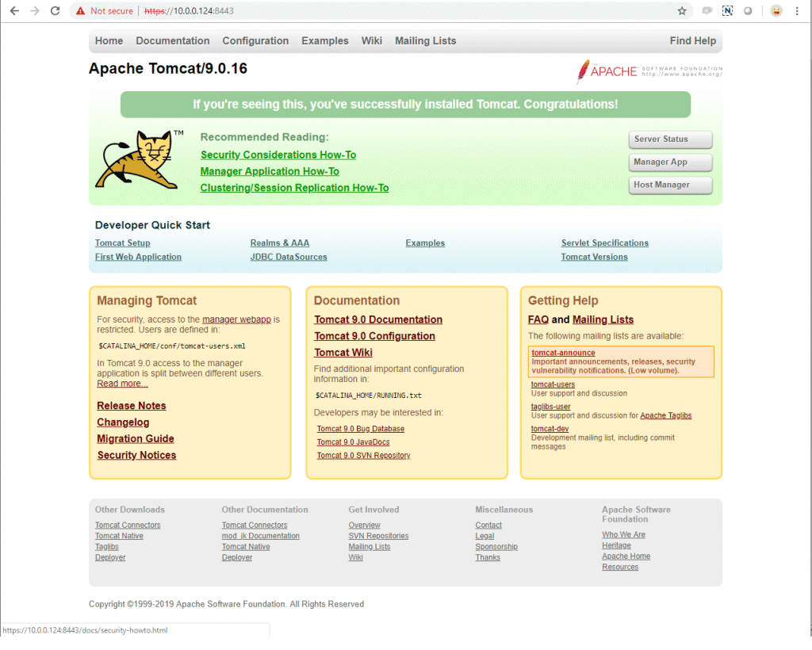Viewport: 812px width, 650px height.
Task: Open Manager Application How-To link
Action: [x=270, y=171]
